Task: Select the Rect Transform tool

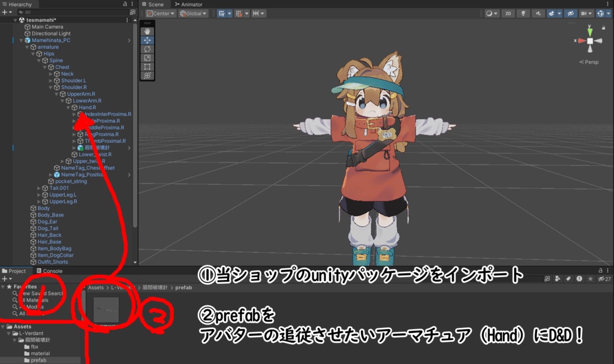Action: click(x=148, y=67)
